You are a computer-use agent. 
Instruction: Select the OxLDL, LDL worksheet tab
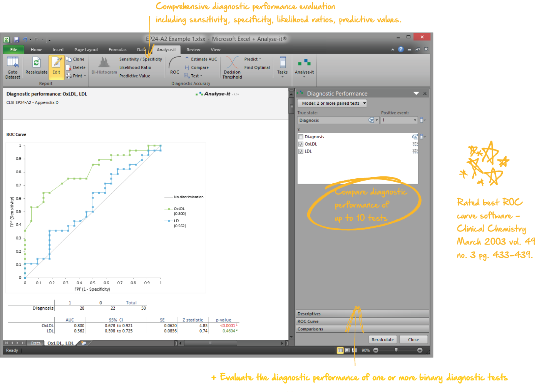point(61,343)
